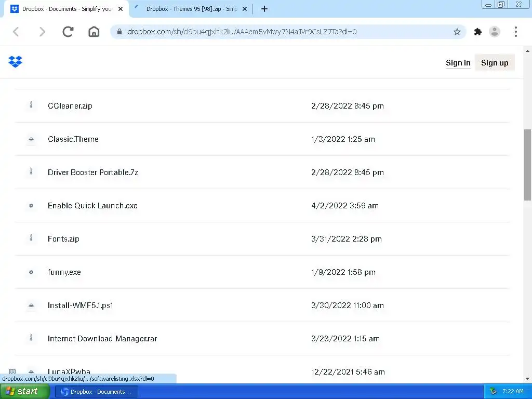
Task: Open Driver Booster Portable.7z
Action: point(93,172)
